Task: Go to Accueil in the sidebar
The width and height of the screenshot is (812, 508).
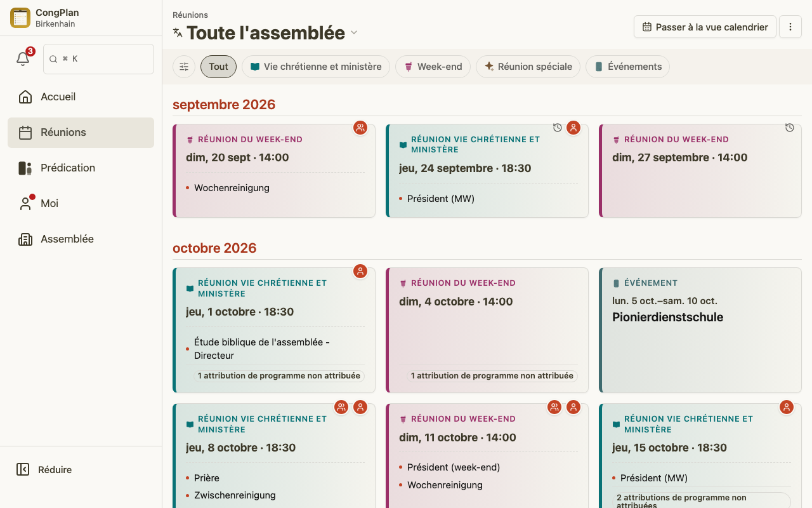Action: 81,97
